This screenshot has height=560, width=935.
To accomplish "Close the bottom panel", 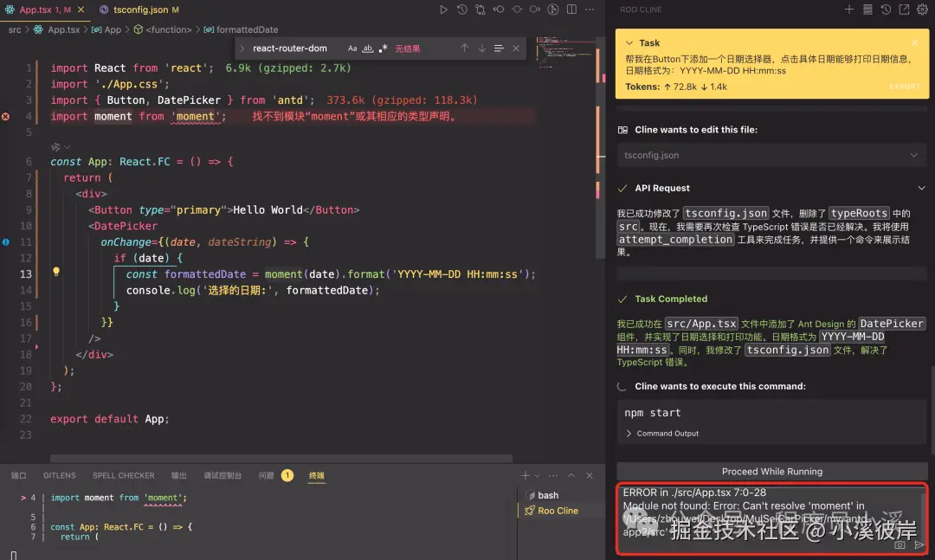I will click(590, 475).
